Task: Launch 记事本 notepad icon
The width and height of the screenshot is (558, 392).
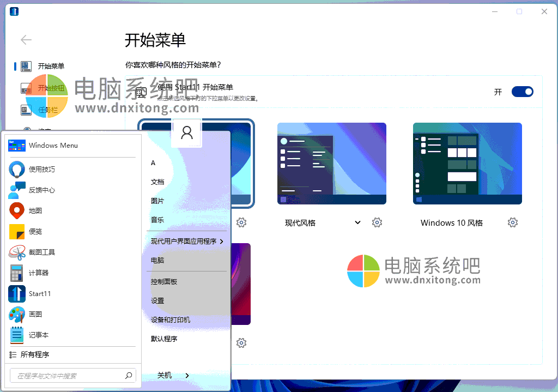Action: (x=17, y=335)
